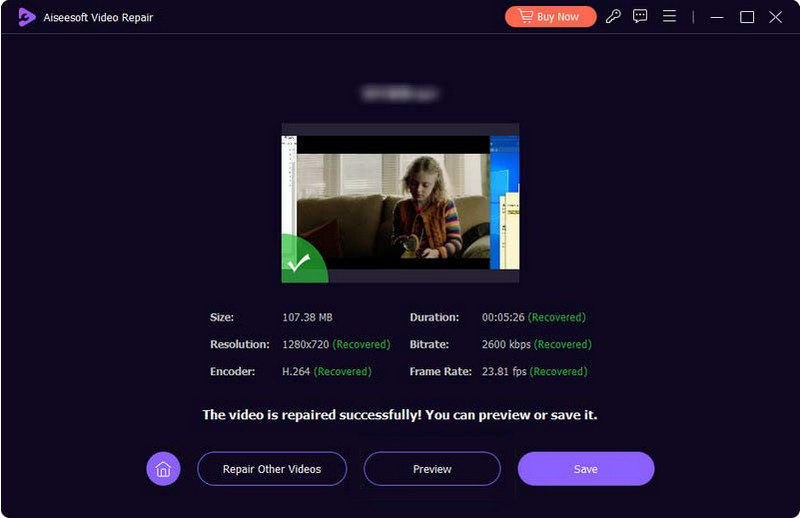Viewport: 800px width, 518px height.
Task: Click the Preview button
Action: [432, 469]
